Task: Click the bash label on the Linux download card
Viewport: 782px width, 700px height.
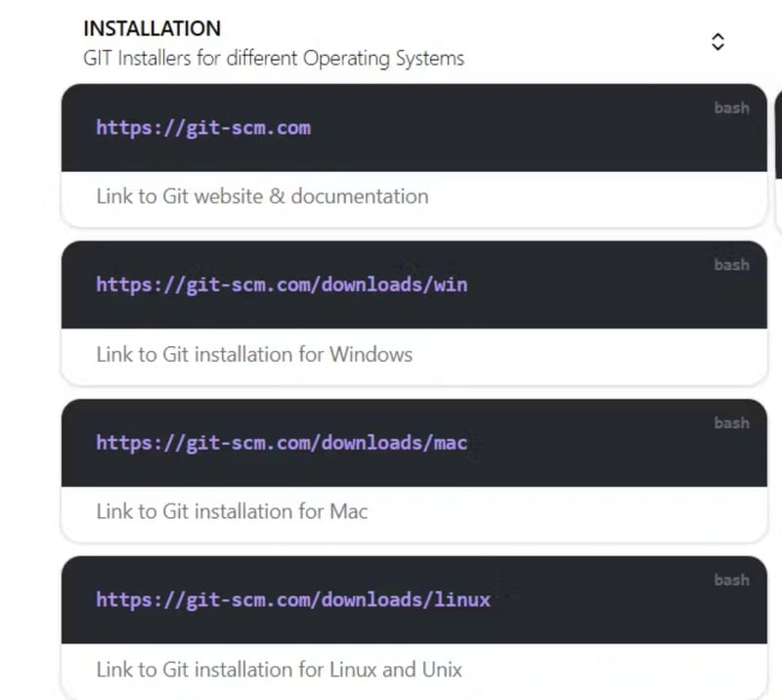Action: tap(731, 579)
